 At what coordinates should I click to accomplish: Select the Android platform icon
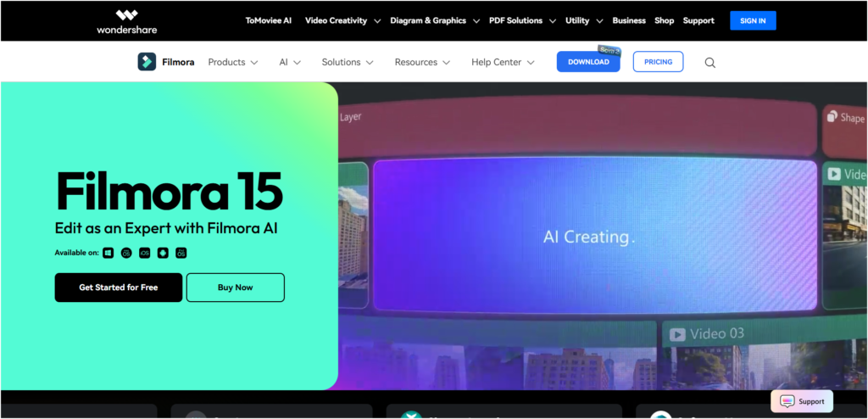pyautogui.click(x=163, y=253)
